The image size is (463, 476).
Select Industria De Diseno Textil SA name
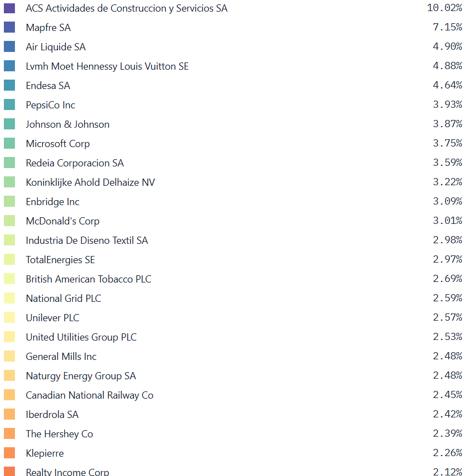pyautogui.click(x=87, y=240)
